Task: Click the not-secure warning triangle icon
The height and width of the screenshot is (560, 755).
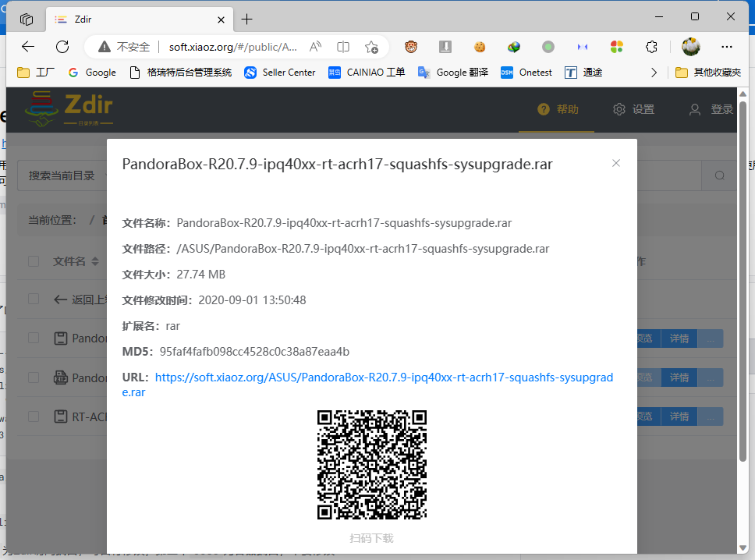Action: tap(104, 47)
